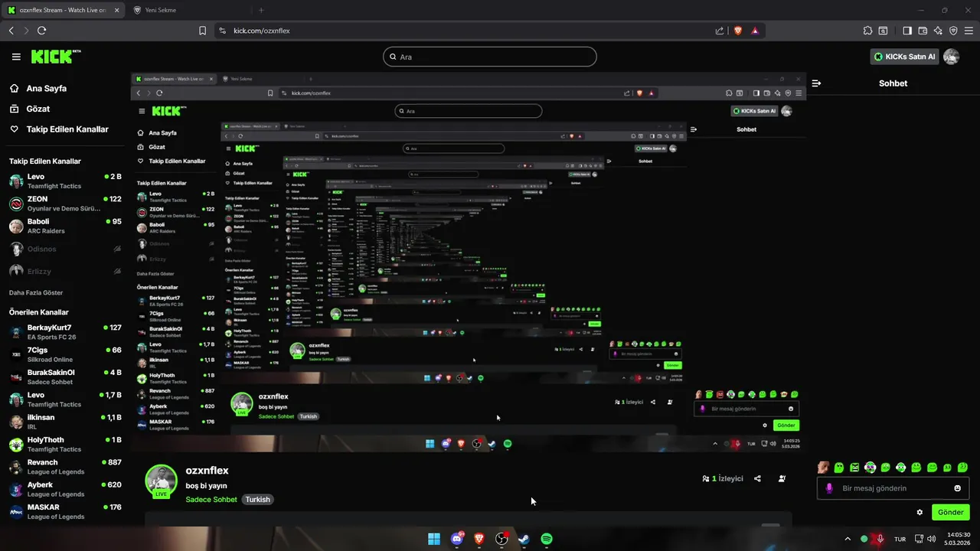Open Ayberk channel in recommended list
Image resolution: width=980 pixels, height=551 pixels.
click(65, 489)
